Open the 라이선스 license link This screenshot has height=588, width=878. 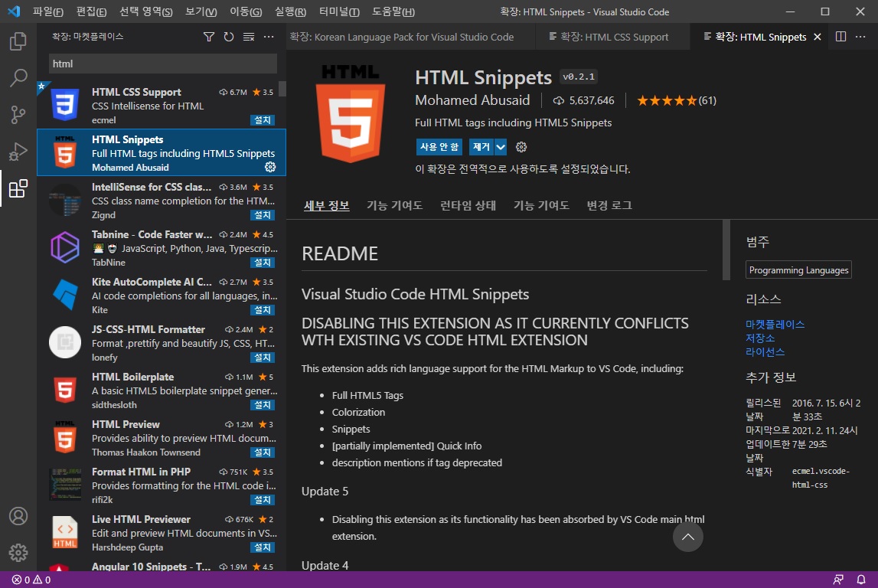pos(765,352)
